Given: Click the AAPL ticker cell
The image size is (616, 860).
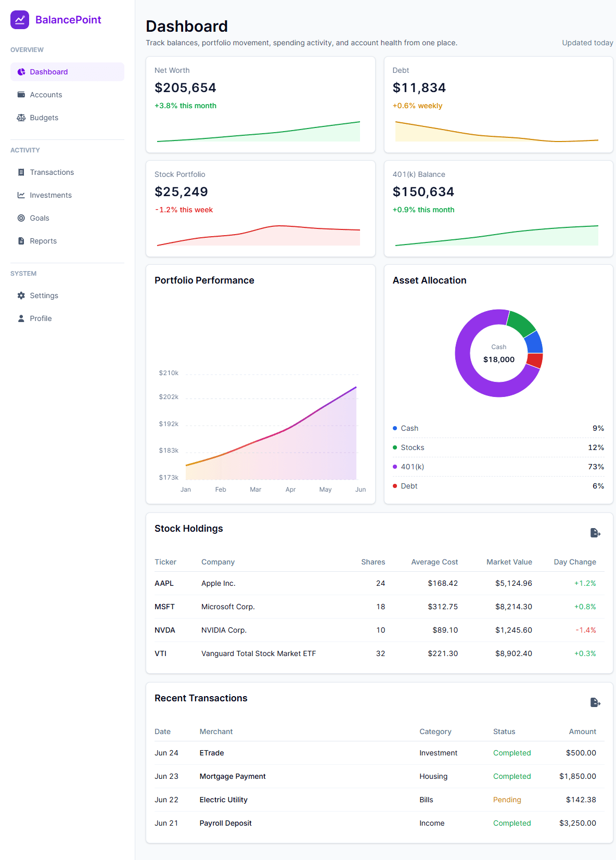Looking at the screenshot, I should click(x=164, y=583).
